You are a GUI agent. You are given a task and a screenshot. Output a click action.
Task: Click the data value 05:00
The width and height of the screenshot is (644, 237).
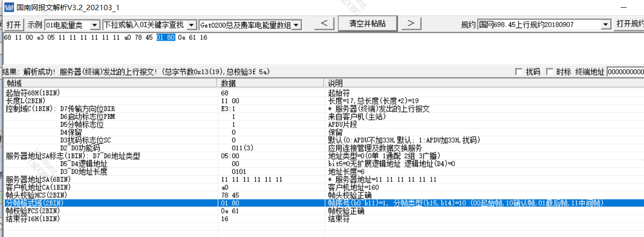click(x=230, y=156)
